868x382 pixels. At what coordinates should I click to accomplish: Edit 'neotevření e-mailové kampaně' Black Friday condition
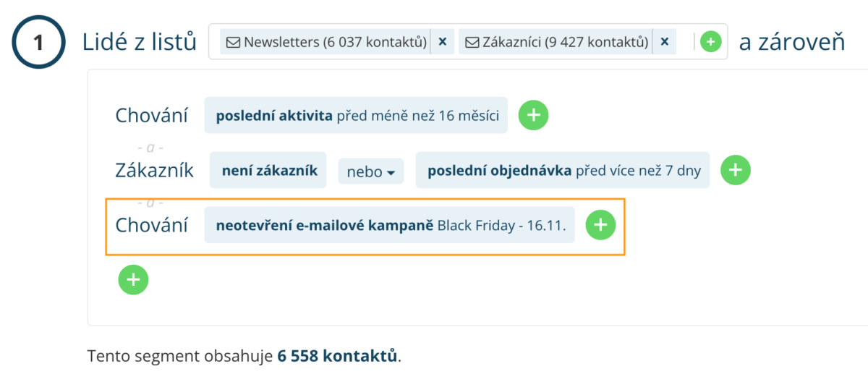[x=390, y=226]
